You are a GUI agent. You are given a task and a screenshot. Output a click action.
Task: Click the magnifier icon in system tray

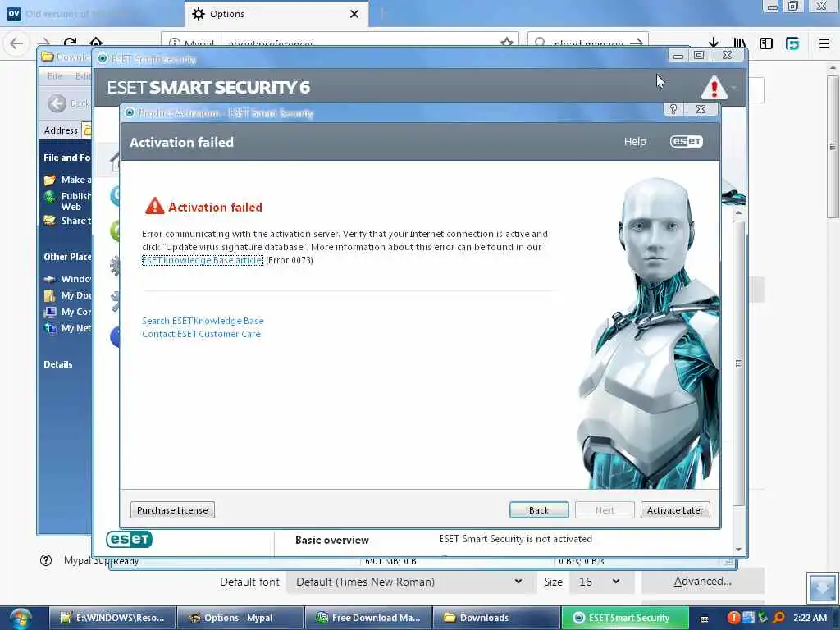778,618
